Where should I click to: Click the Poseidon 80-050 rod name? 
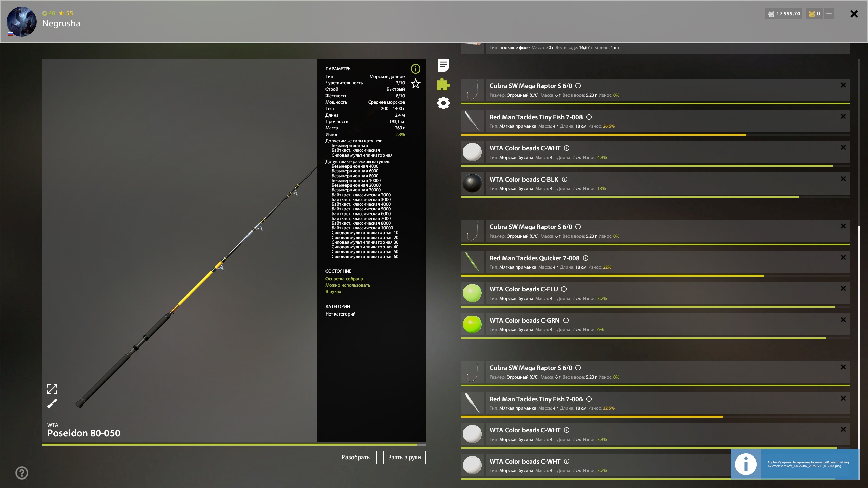click(x=84, y=433)
